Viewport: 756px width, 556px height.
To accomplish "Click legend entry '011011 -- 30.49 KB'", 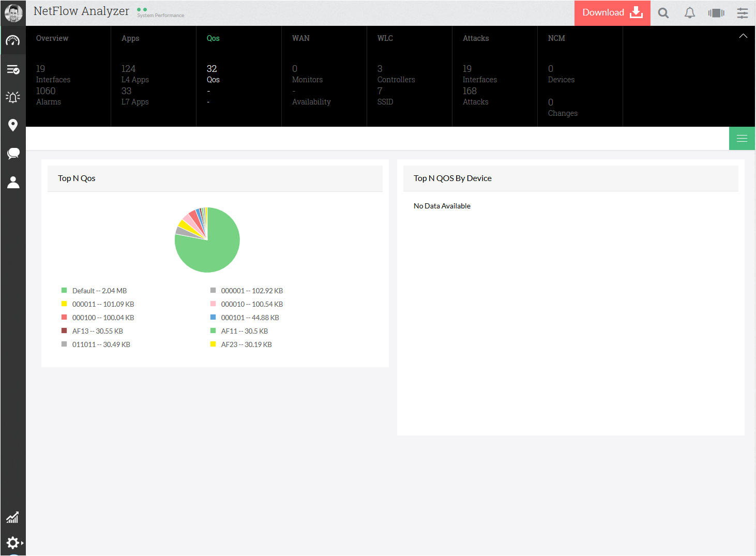I will point(101,344).
